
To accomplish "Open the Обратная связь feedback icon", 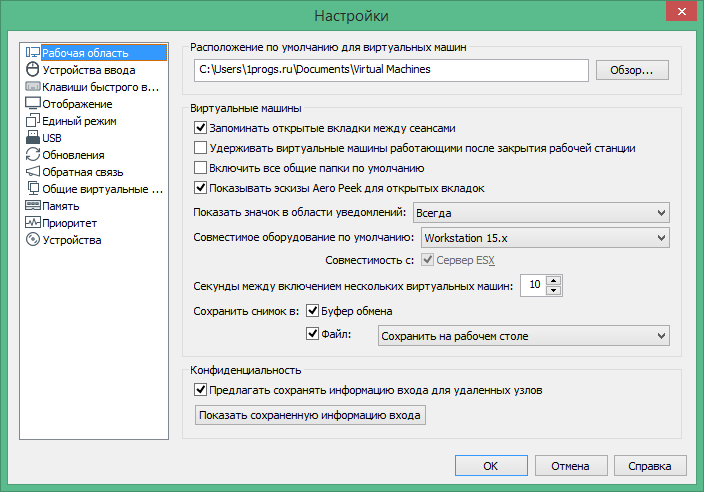I will click(x=32, y=172).
